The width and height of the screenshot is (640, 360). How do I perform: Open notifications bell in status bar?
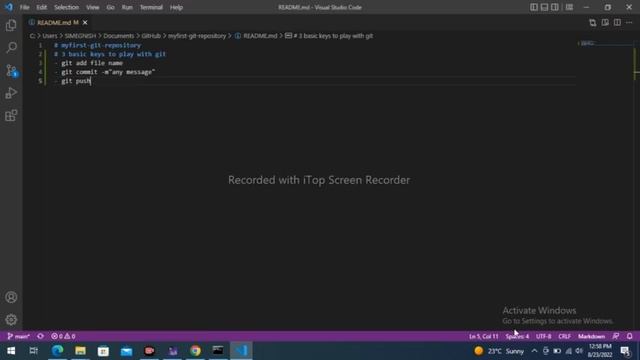pyautogui.click(x=629, y=336)
